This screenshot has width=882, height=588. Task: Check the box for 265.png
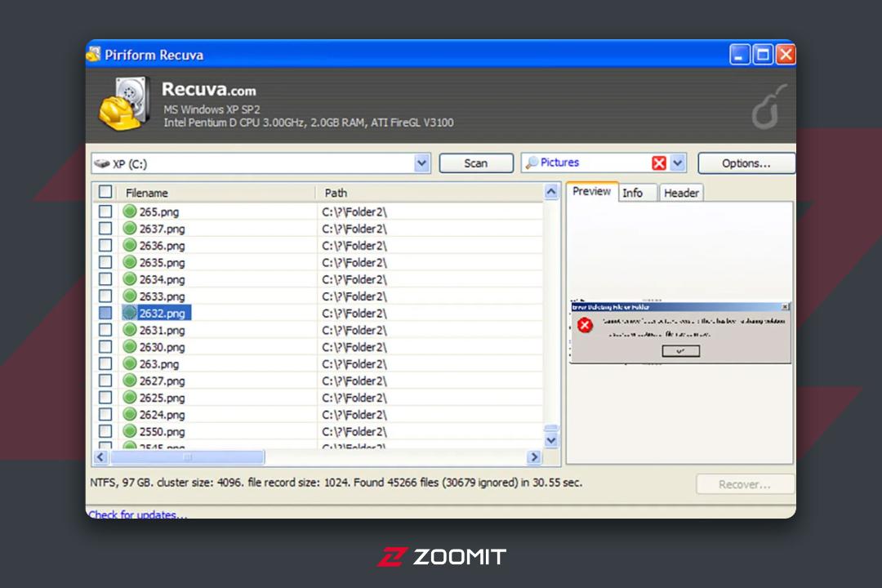(x=105, y=212)
